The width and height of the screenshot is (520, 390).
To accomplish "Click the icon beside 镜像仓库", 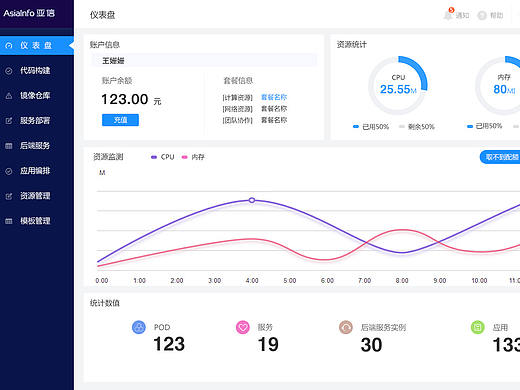I will (x=9, y=96).
